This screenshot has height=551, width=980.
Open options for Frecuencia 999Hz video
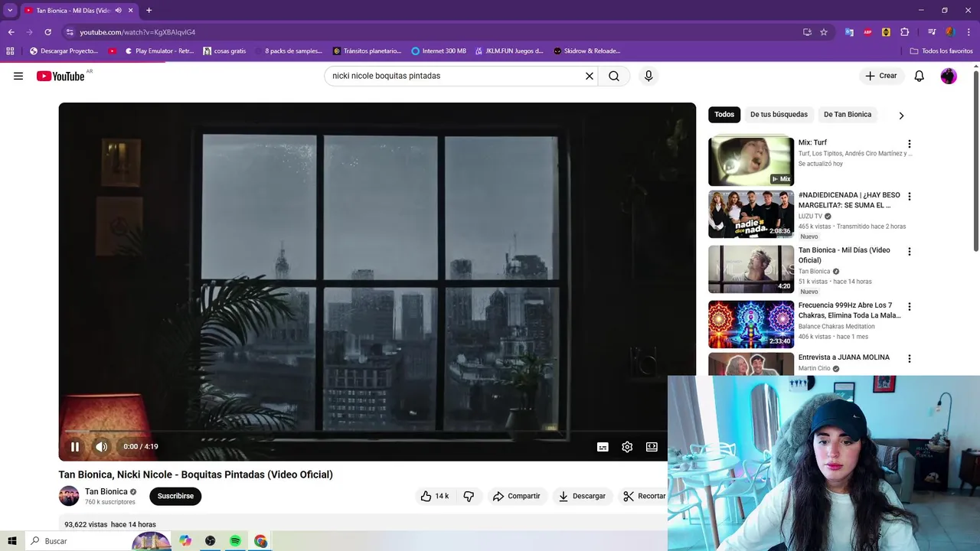pos(910,307)
